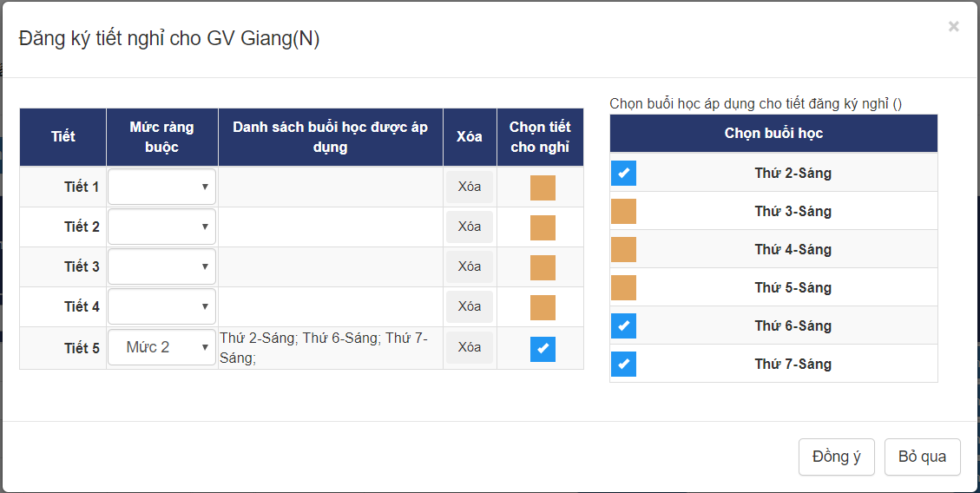Open the Tiết 4 constraint level dropdown

pos(161,306)
